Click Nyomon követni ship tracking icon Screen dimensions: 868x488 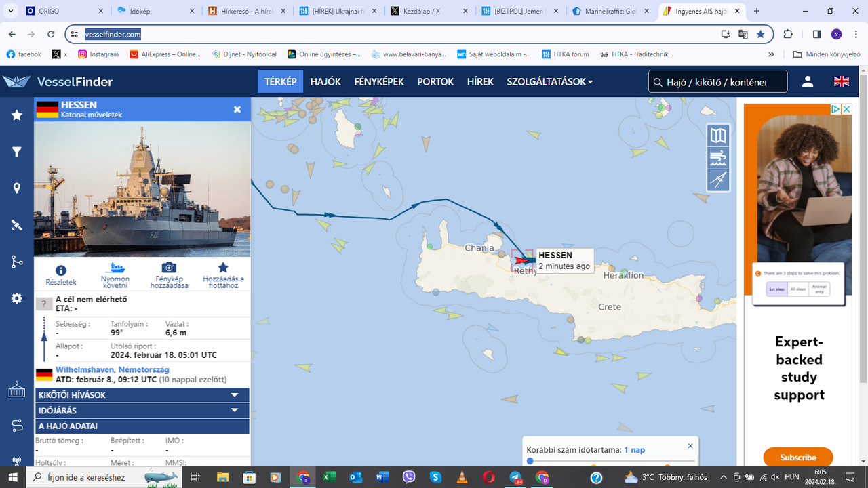tap(115, 268)
